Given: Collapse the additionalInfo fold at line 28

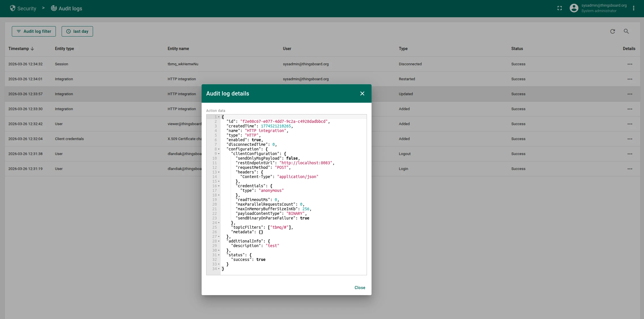Looking at the screenshot, I should pyautogui.click(x=219, y=241).
